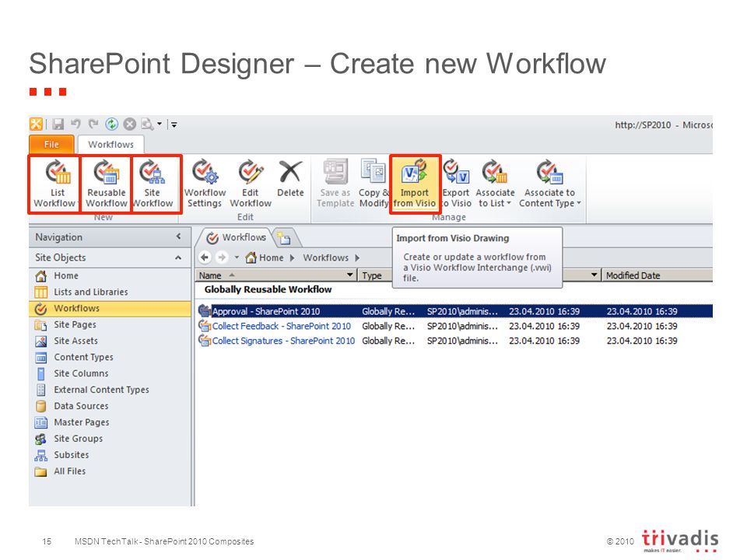This screenshot has width=747, height=560.
Task: Collapse the Site Objects section
Action: pyautogui.click(x=178, y=257)
